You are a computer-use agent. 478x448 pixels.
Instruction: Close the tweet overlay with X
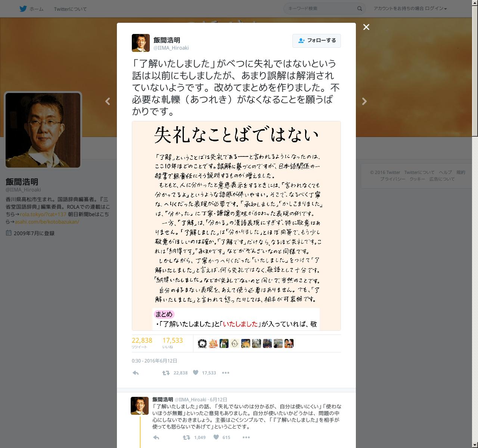click(366, 27)
